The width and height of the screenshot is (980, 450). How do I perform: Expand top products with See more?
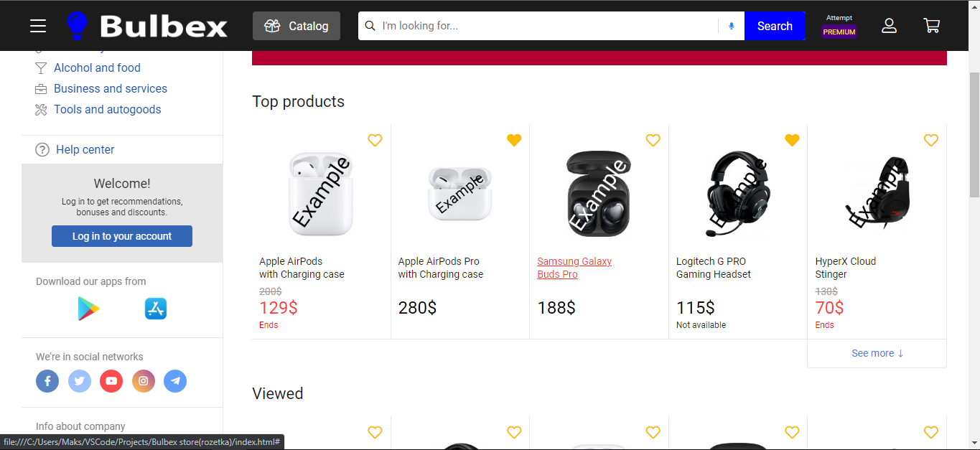tap(877, 353)
